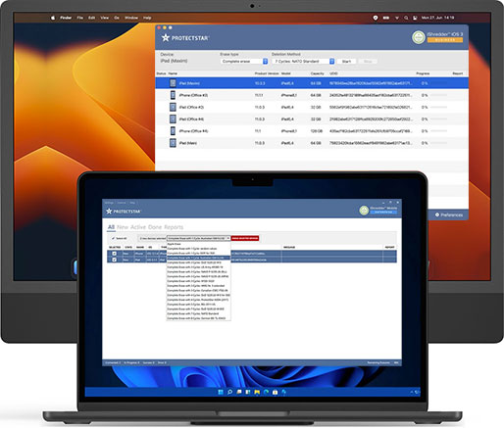Click the iPad (Mein) device icon
The height and width of the screenshot is (428, 504).
[173, 143]
